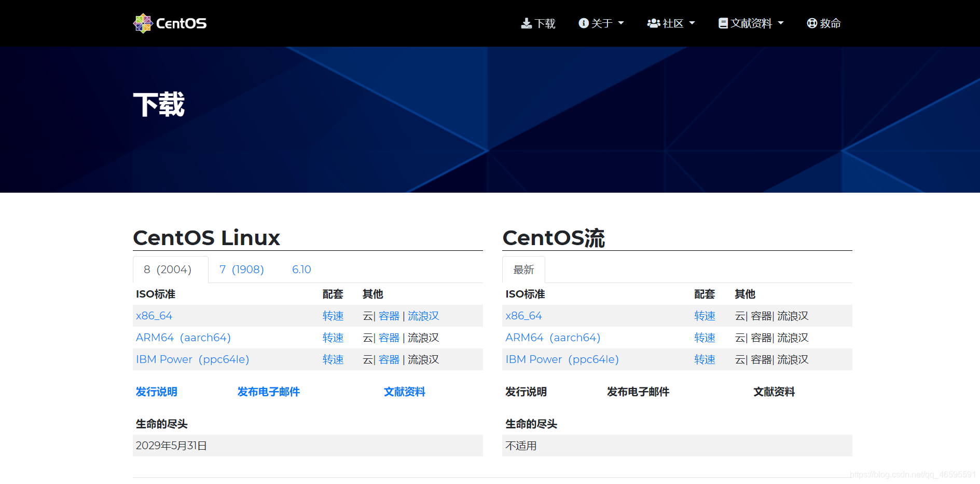
Task: Click the info circle icon beside 关于
Action: click(584, 23)
